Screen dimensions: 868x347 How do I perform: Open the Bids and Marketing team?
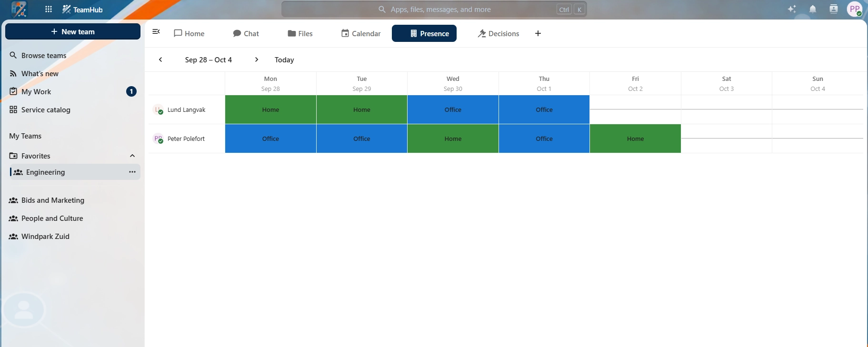(73, 200)
